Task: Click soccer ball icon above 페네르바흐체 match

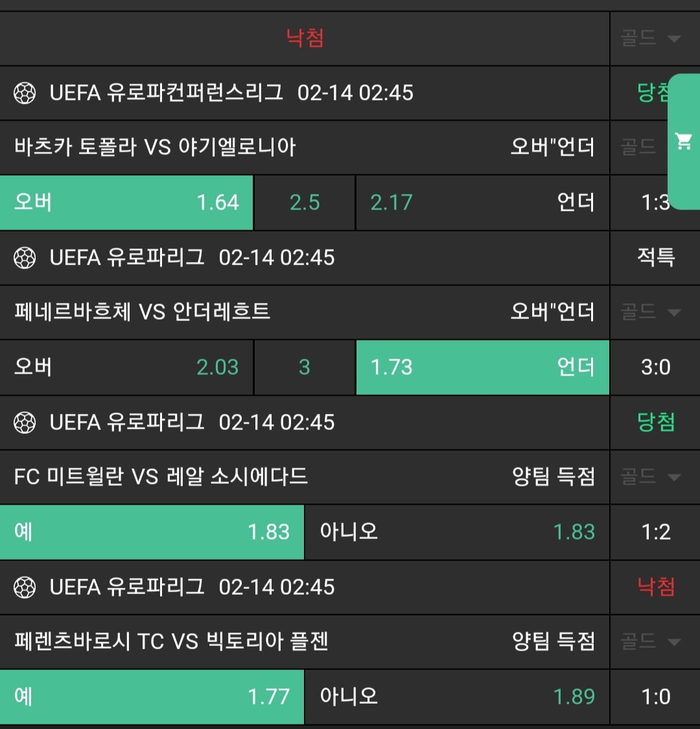Action: (25, 258)
